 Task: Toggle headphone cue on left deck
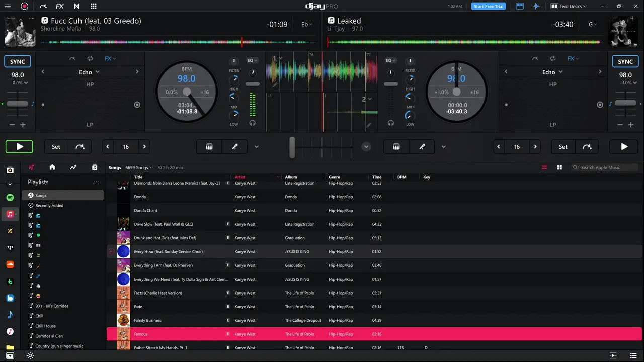pyautogui.click(x=253, y=123)
